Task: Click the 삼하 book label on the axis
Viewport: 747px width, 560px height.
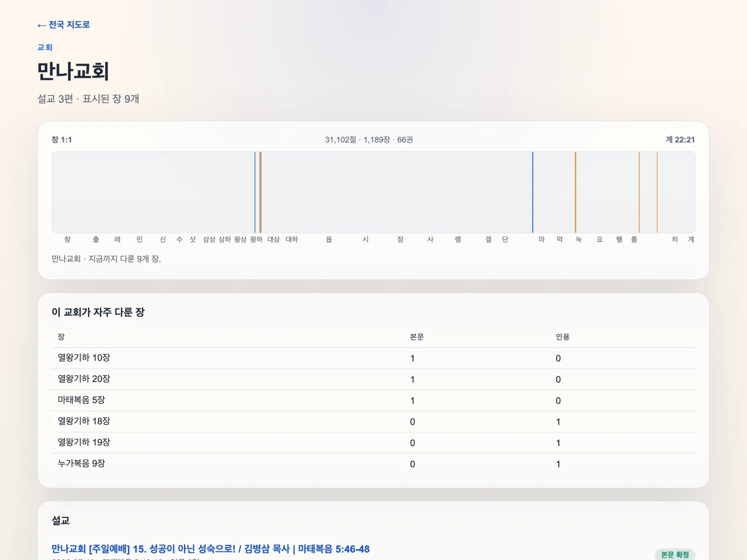Action: 225,239
